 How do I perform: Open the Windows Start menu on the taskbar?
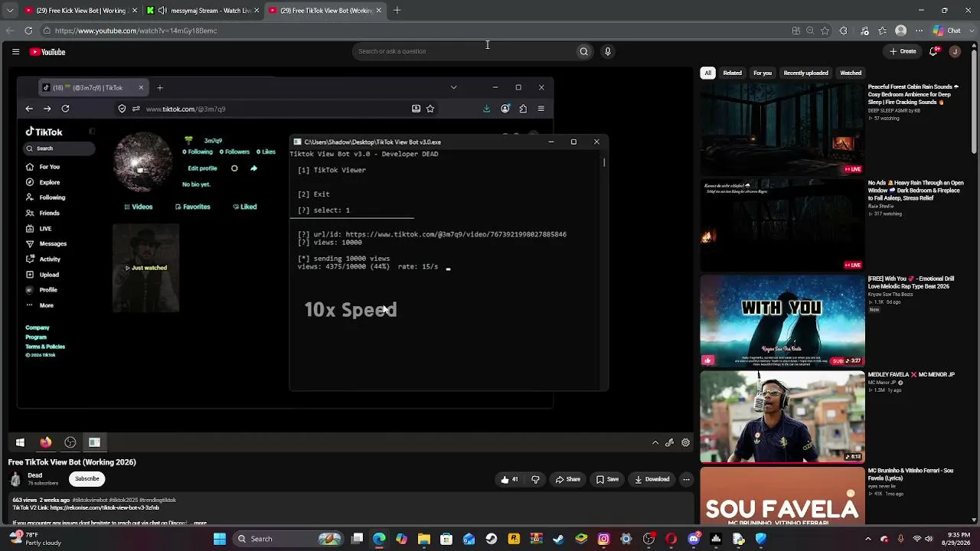click(220, 539)
